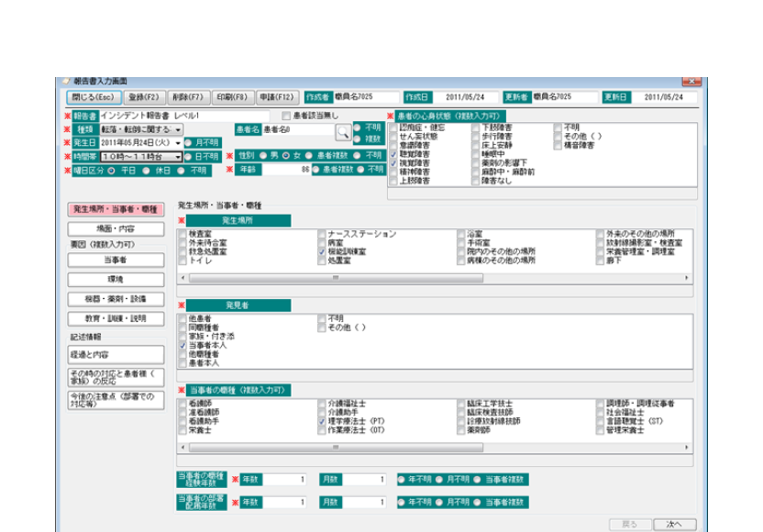This screenshot has height=532, width=763.
Task: Check 認知症・健忘 in patient condition
Action: pos(393,127)
